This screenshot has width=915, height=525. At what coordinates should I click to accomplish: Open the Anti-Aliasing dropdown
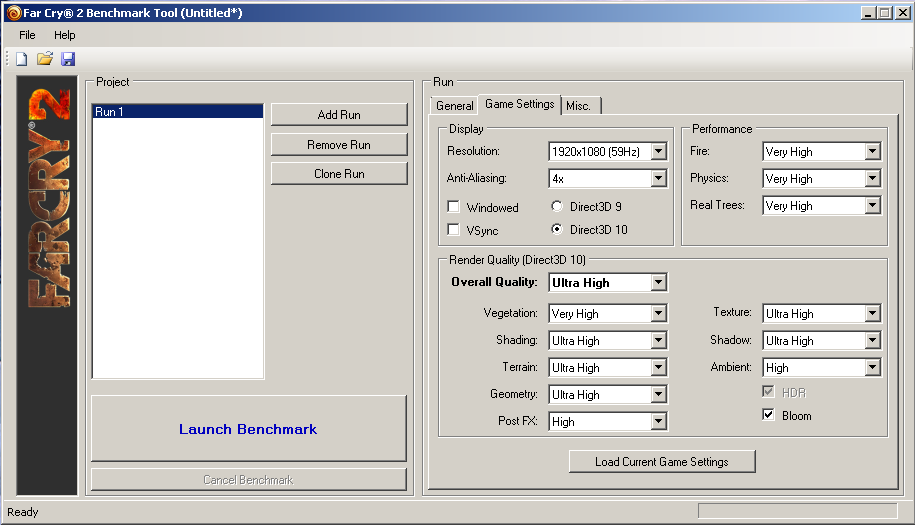coord(607,178)
